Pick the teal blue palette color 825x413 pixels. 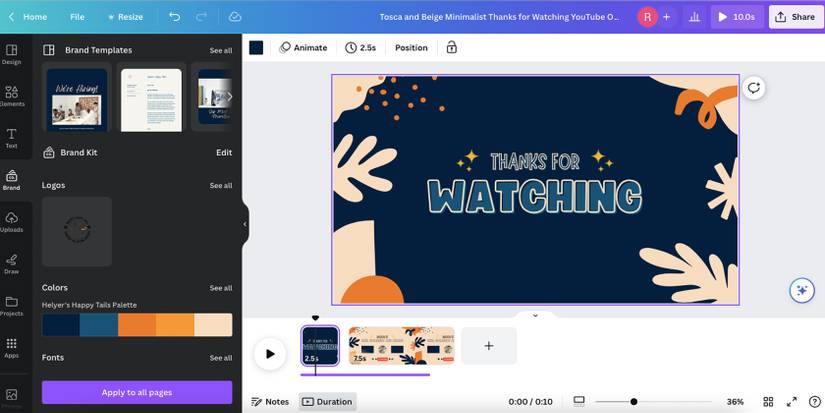99,325
